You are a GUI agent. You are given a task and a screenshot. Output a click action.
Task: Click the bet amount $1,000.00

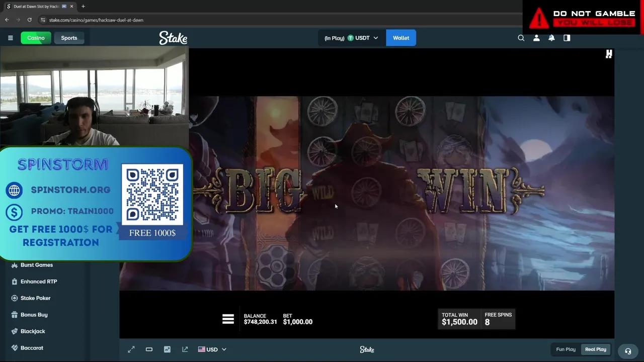(297, 322)
